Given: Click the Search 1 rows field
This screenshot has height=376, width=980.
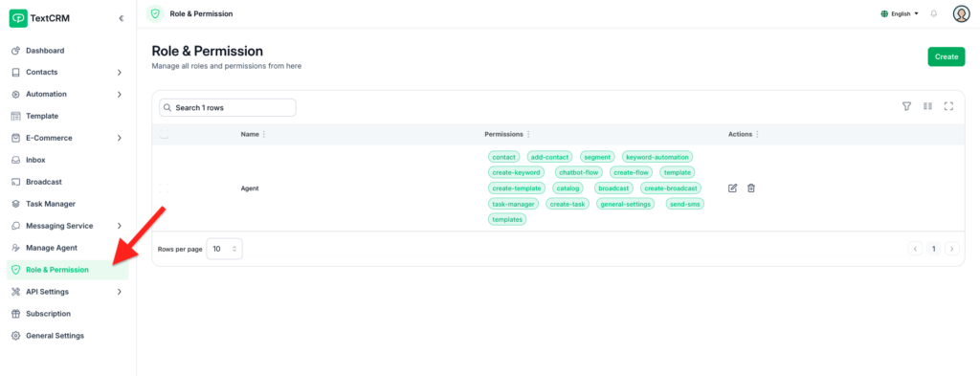Looking at the screenshot, I should (x=228, y=107).
